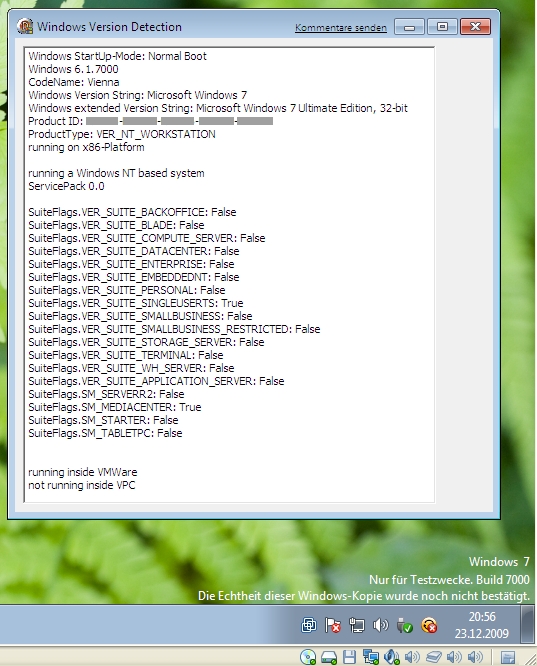Click the VMware message log icon

click(x=508, y=657)
